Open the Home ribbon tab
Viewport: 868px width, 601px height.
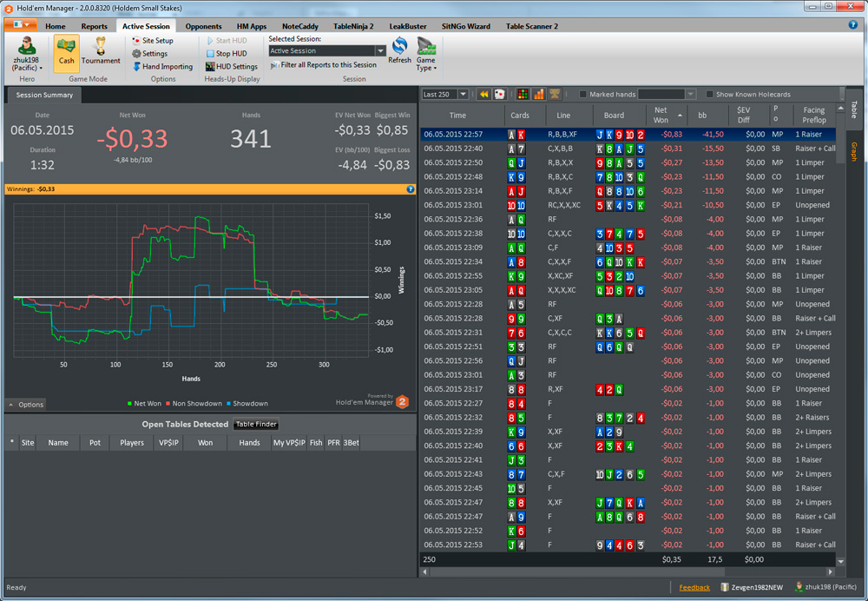coord(56,26)
